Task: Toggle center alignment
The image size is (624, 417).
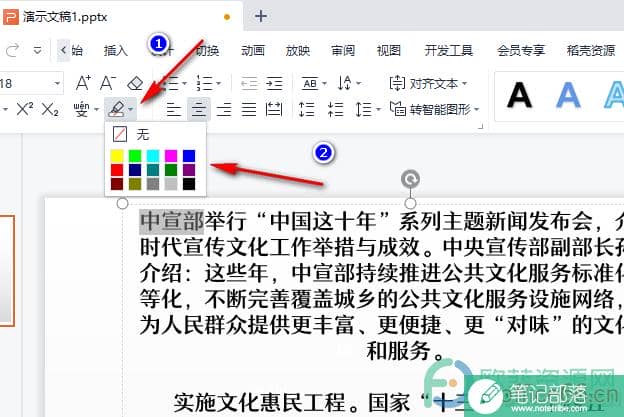Action: pyautogui.click(x=199, y=109)
